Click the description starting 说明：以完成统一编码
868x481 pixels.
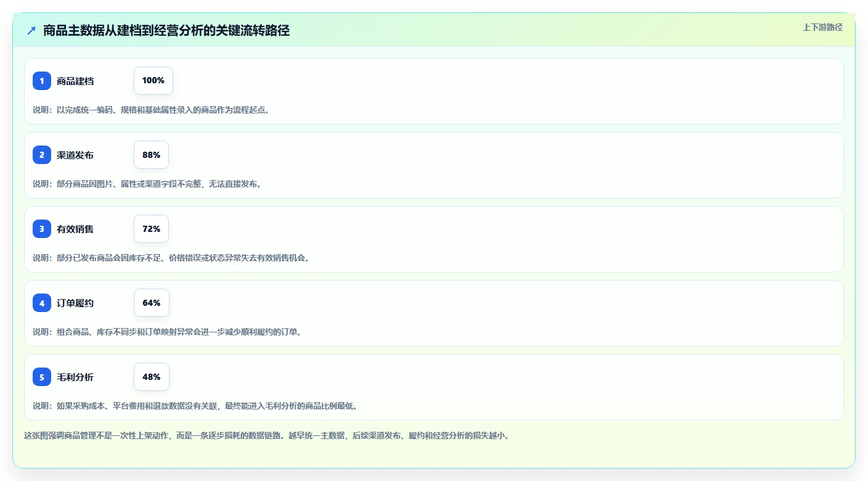[x=151, y=110]
